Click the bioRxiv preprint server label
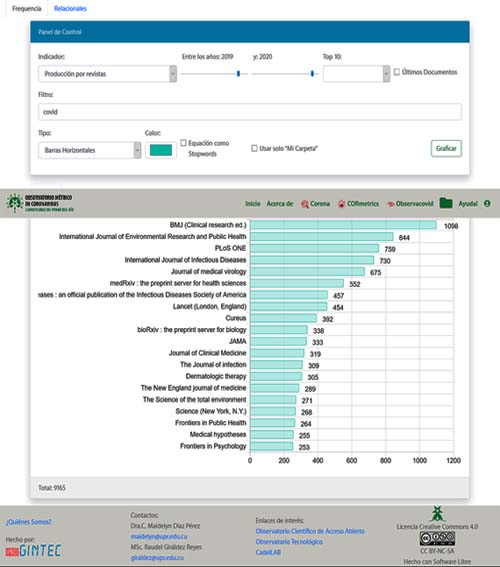This screenshot has width=500, height=567. pyautogui.click(x=192, y=330)
